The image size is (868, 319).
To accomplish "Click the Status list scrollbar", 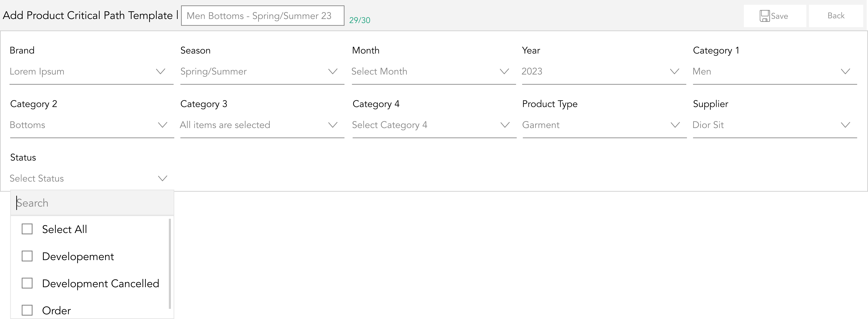I will pos(170,263).
